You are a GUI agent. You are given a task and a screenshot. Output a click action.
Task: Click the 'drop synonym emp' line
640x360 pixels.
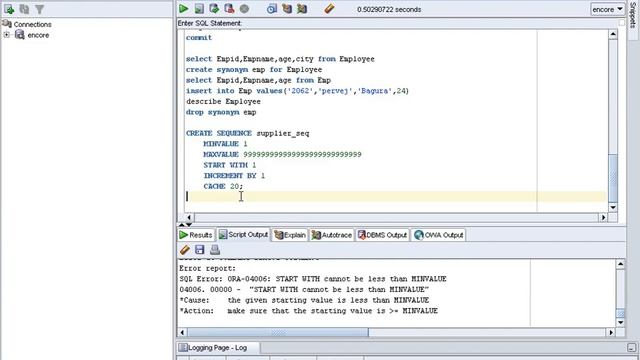(221, 112)
